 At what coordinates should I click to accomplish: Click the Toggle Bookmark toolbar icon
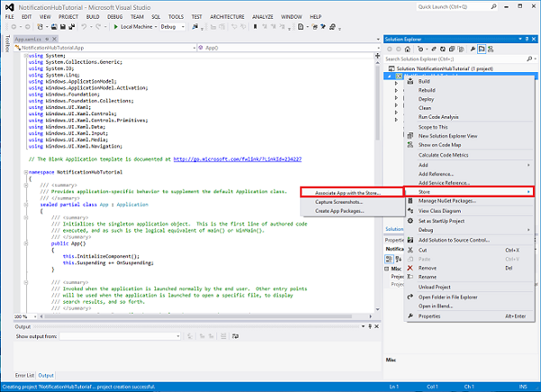(x=255, y=26)
